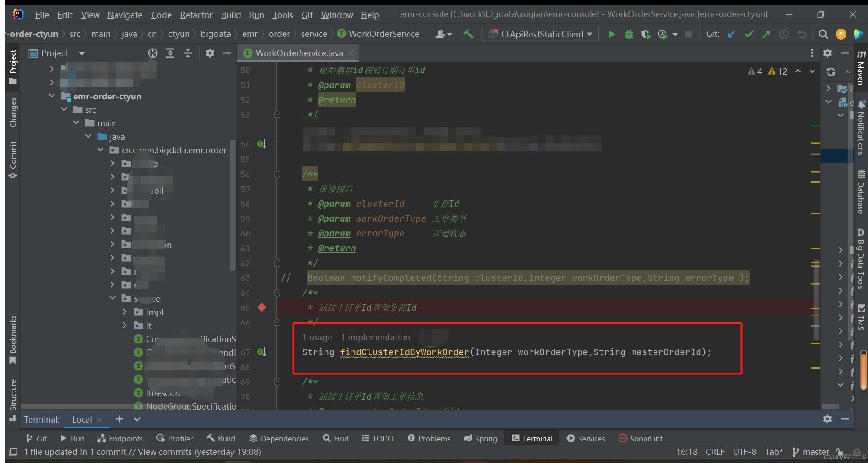Switch to the Local terminal tab
Image resolution: width=868 pixels, height=463 pixels.
point(82,419)
